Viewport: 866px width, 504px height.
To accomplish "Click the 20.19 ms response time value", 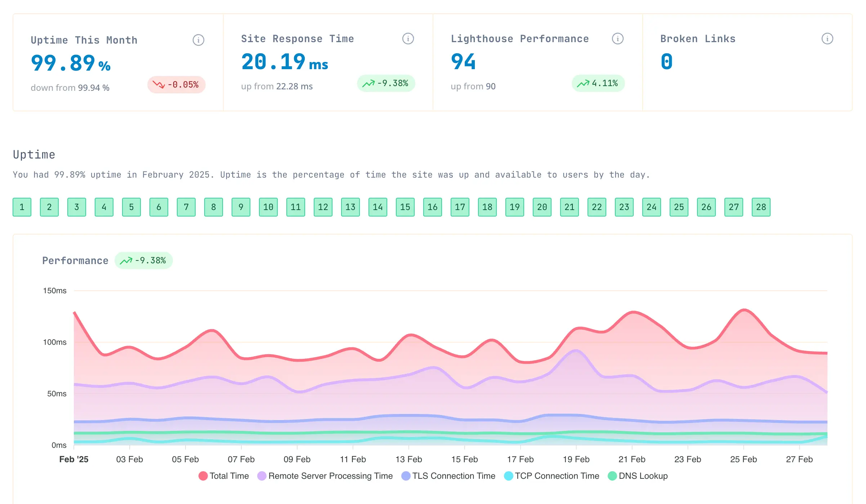I will pyautogui.click(x=285, y=62).
